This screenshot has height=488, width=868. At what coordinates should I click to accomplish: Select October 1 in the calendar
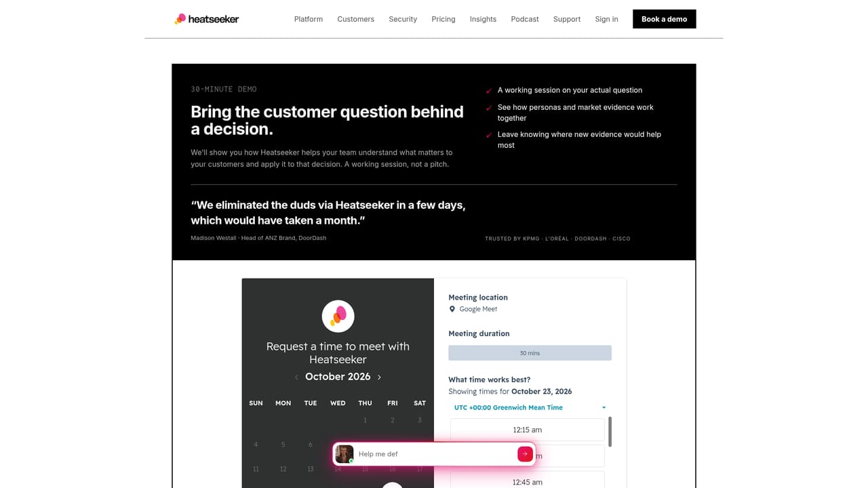pyautogui.click(x=366, y=420)
